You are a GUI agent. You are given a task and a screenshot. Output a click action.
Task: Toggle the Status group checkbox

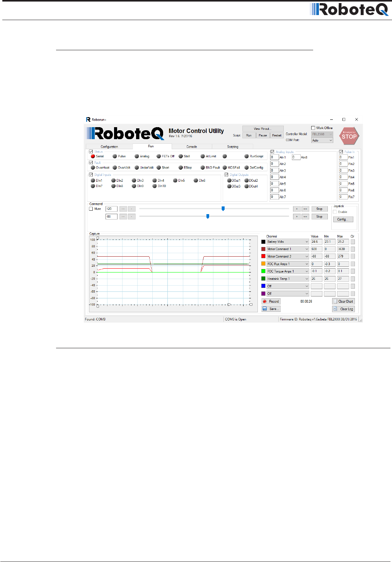pos(91,152)
